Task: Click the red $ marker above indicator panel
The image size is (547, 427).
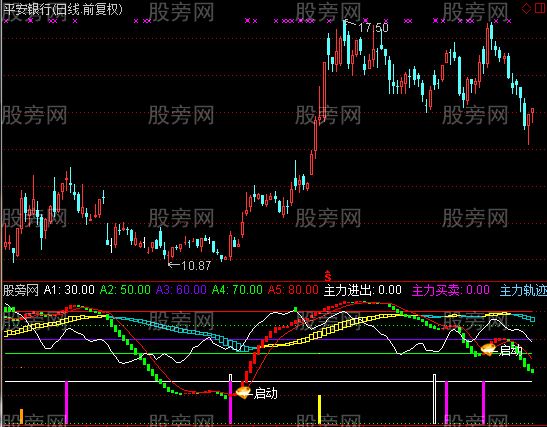Action: 328,276
